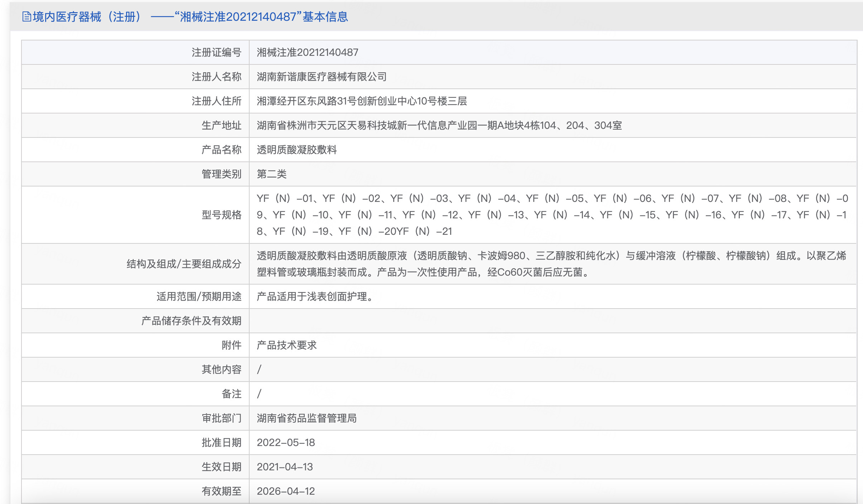Select expiry date 2026-04-12
The height and width of the screenshot is (504, 863).
286,491
